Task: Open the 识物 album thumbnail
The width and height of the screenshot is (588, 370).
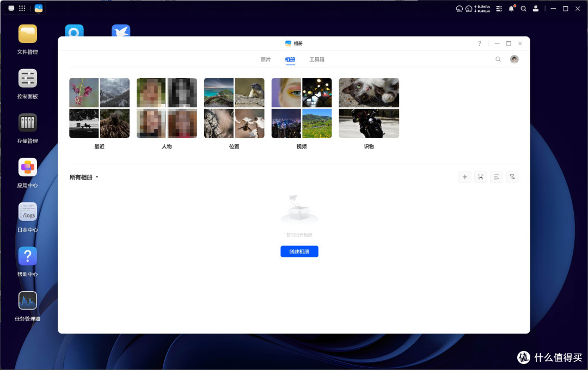Action: click(x=369, y=108)
